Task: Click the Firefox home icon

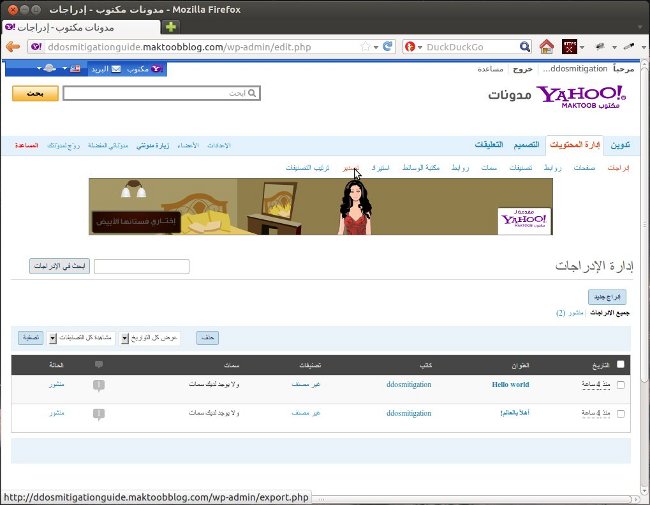Action: coord(546,47)
